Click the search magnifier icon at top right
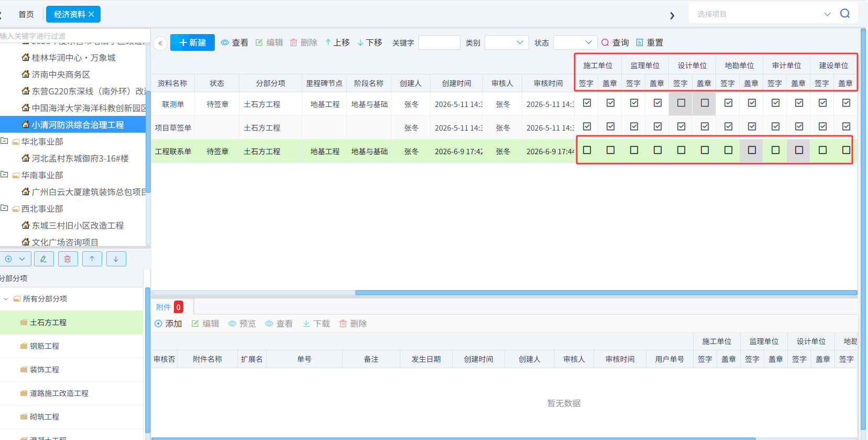Screen dimensions: 868x440 [845, 14]
